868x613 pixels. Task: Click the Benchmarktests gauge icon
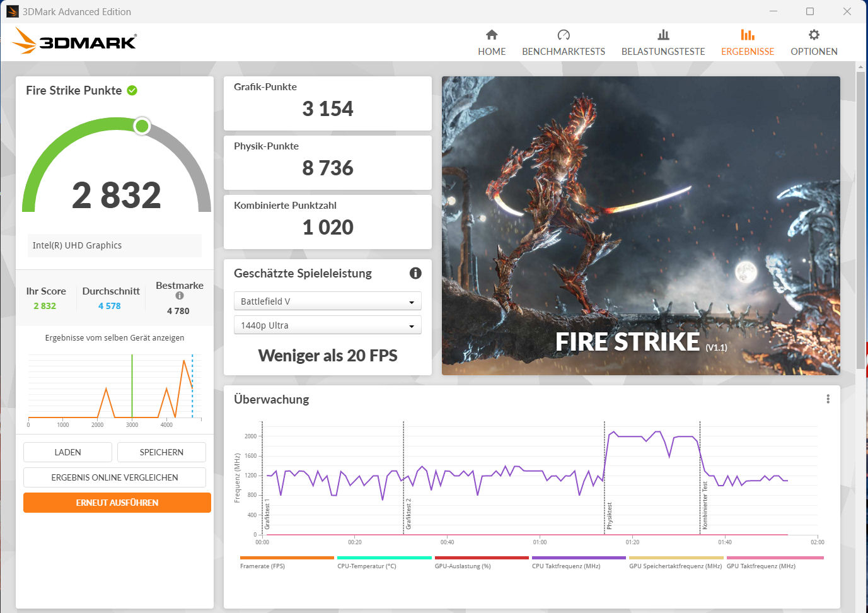click(564, 35)
